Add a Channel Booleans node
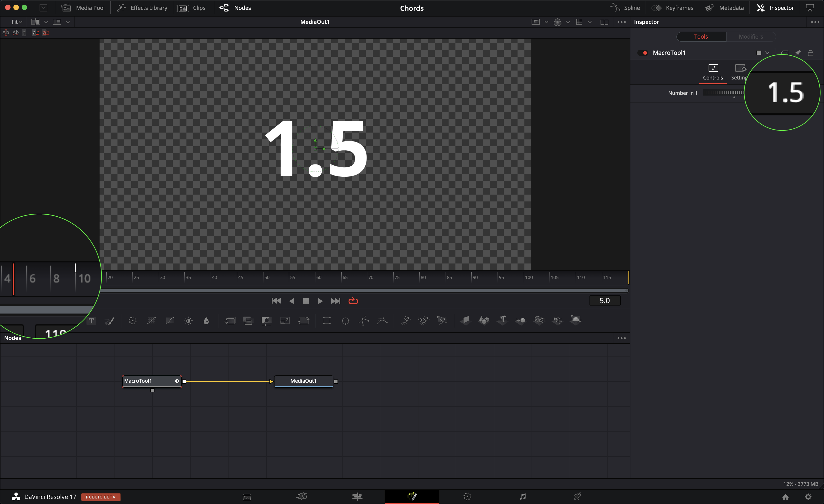This screenshot has height=504, width=824. tap(248, 321)
